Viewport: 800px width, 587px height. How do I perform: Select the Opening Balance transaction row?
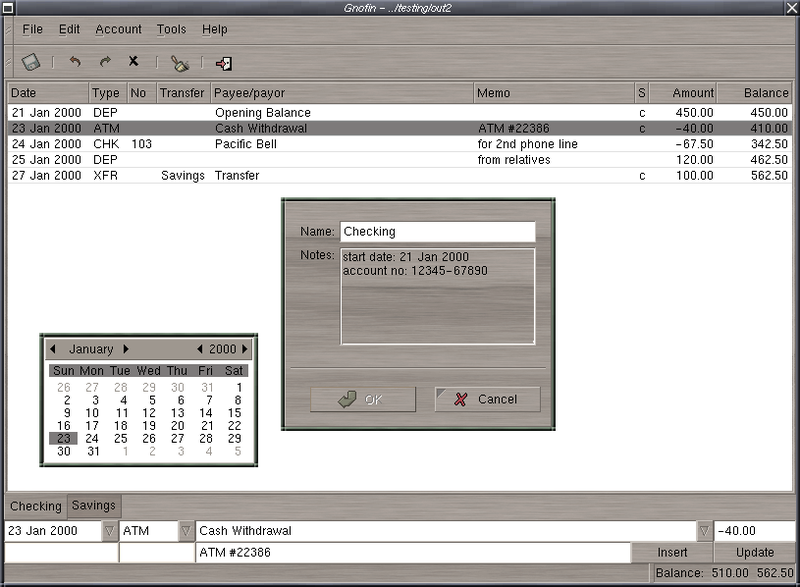click(399, 113)
